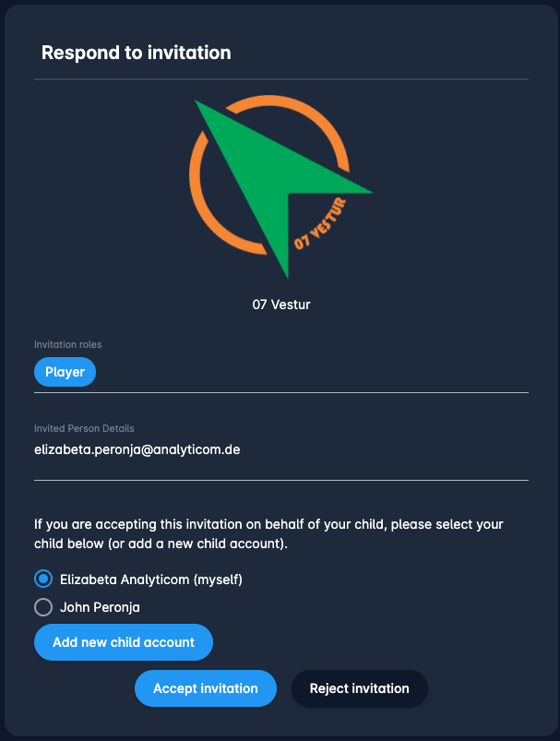
Task: Click the instruction text about accepting for your child
Action: point(268,533)
